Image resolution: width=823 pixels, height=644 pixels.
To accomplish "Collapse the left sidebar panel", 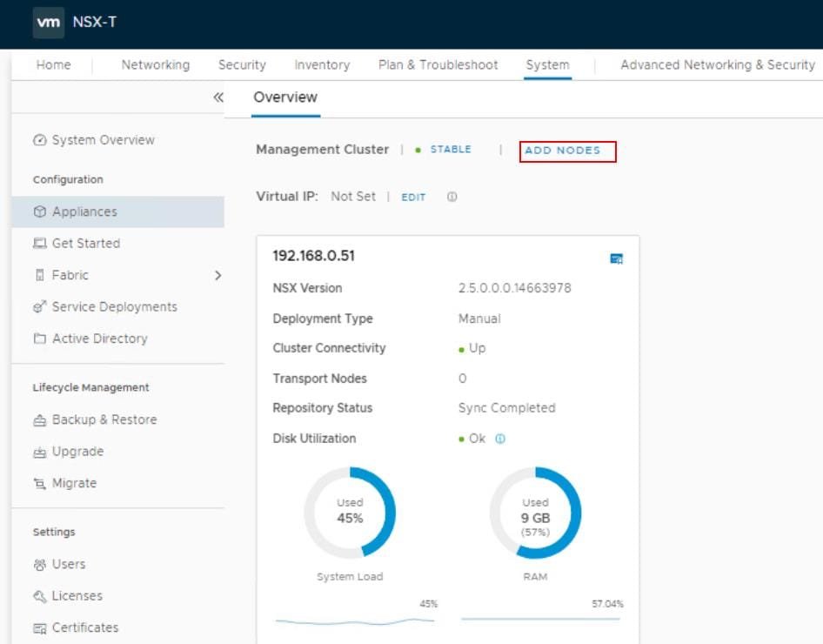I will [218, 97].
